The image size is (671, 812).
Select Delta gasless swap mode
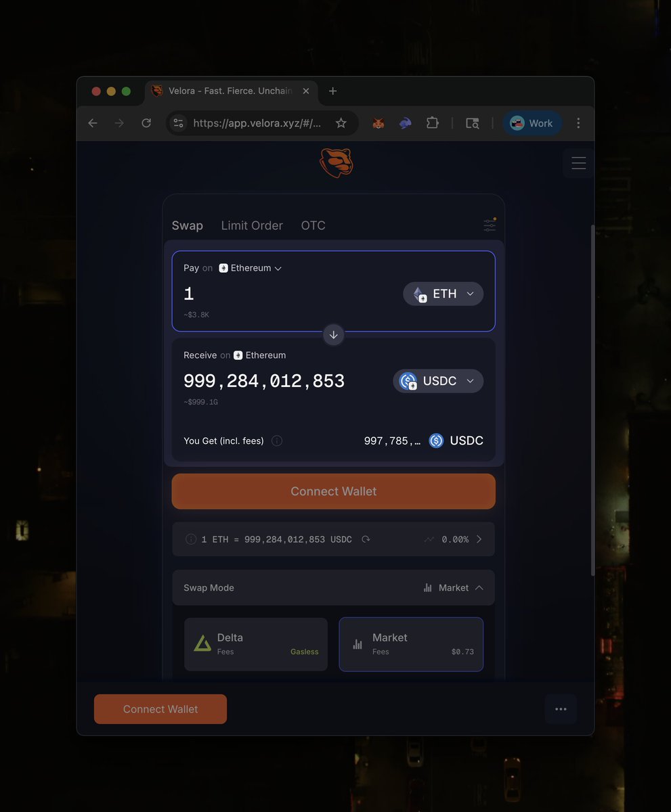click(x=256, y=644)
